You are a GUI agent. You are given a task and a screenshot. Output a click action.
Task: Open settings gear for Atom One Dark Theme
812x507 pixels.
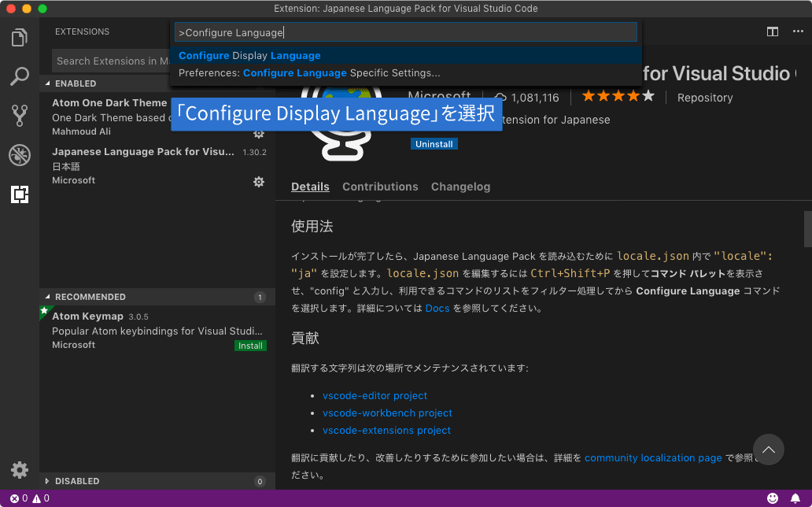pyautogui.click(x=258, y=134)
